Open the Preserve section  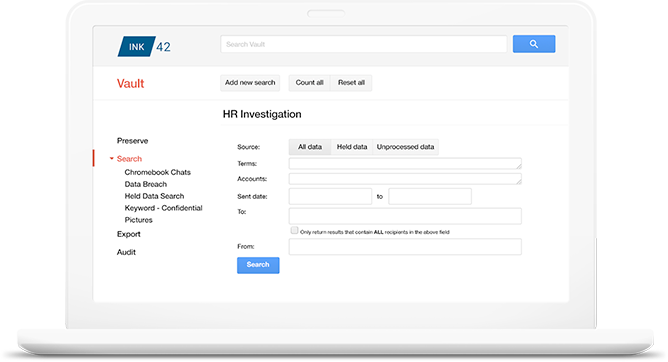click(132, 141)
